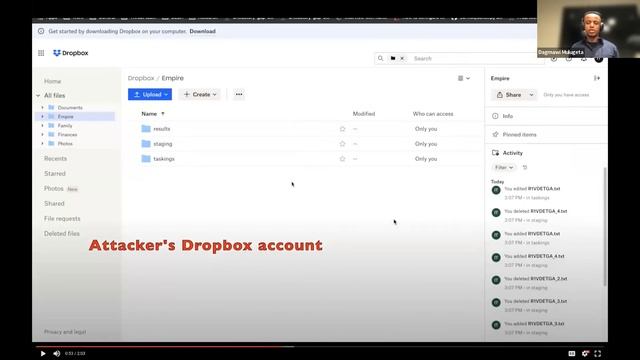Sort by Modified column header
The height and width of the screenshot is (360, 640).
[364, 114]
